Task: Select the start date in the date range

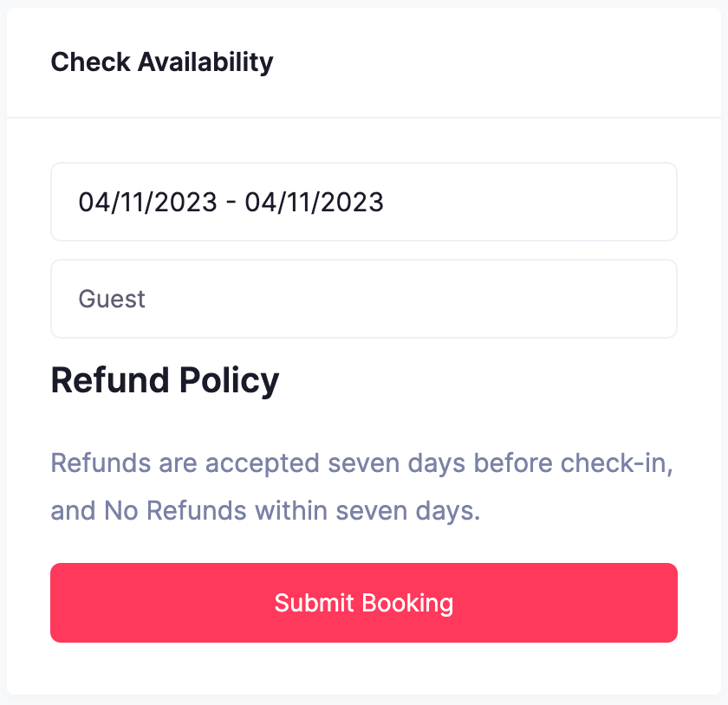Action: 147,202
